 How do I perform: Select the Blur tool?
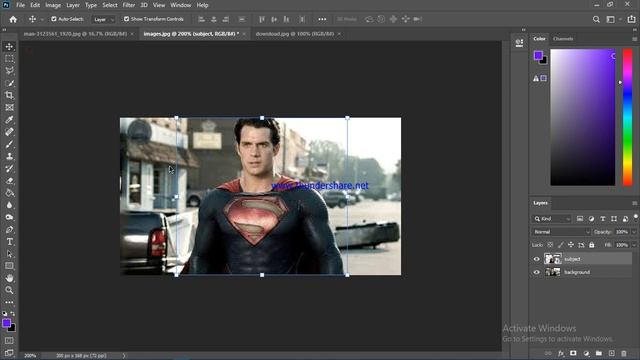click(9, 205)
